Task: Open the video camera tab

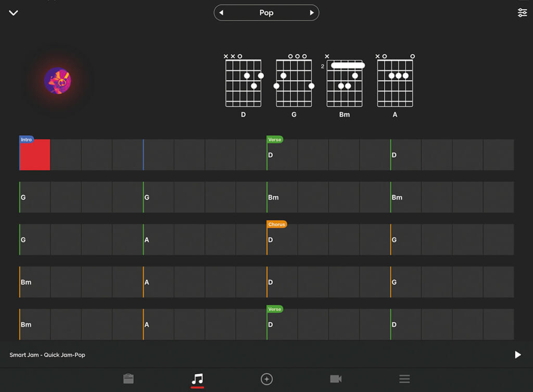Action: click(336, 378)
